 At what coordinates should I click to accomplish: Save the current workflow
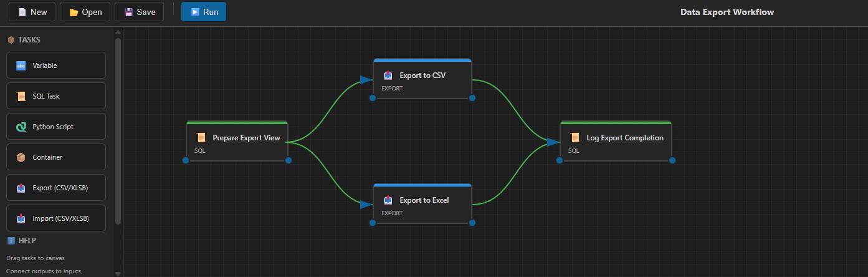click(x=140, y=12)
